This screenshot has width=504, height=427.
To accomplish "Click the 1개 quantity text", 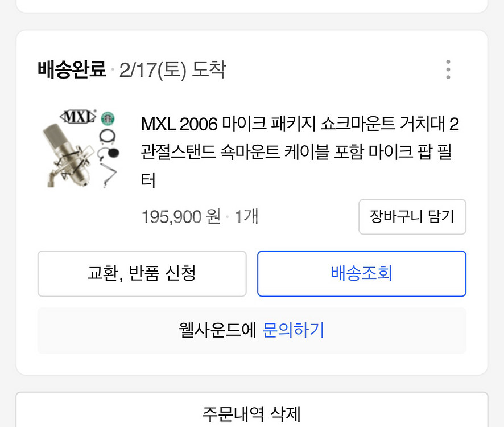I will (x=246, y=217).
